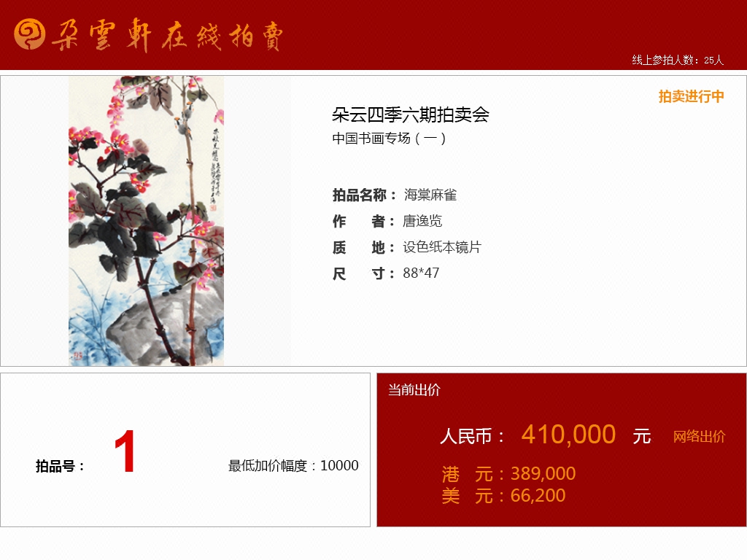Image resolution: width=747 pixels, height=560 pixels.
Task: Click the 人民币 currency label
Action: 472,436
